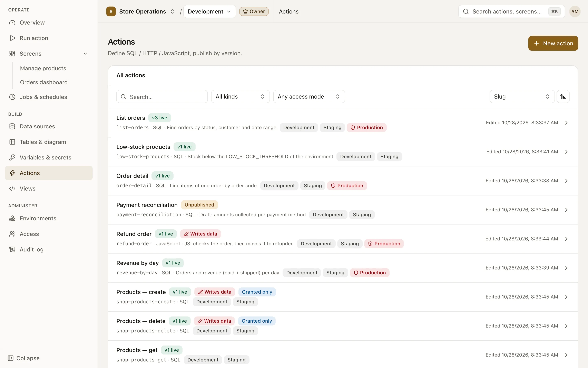Open Views in the sidebar
Viewport: 588px width, 368px height.
tap(49, 189)
